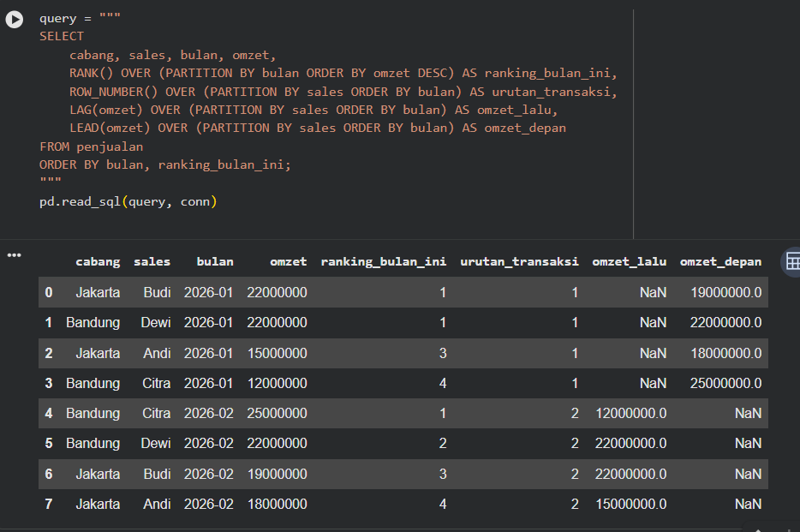Screen dimensions: 800x532
Task: Click the urutan_transaksi column header
Action: [519, 261]
